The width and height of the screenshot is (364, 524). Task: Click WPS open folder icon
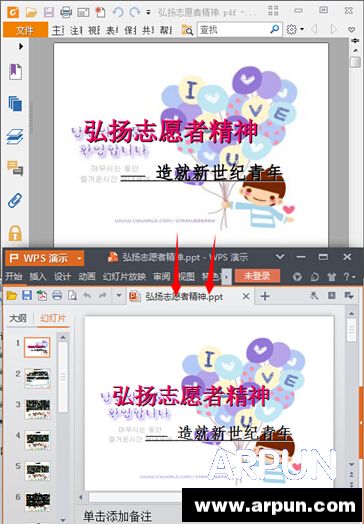pos(12,296)
